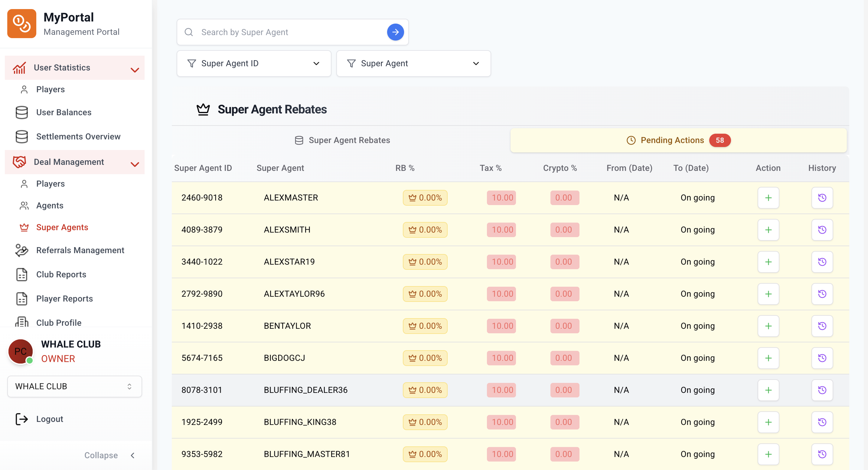Open history for ALEXSTAR19 row
The image size is (868, 470).
pos(822,262)
